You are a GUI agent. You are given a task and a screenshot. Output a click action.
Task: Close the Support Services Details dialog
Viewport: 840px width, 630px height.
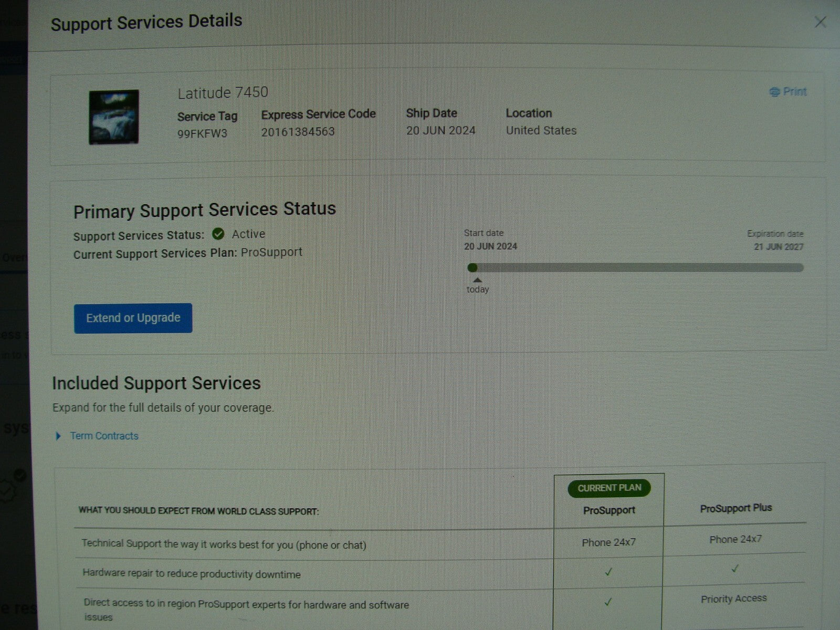coord(820,22)
